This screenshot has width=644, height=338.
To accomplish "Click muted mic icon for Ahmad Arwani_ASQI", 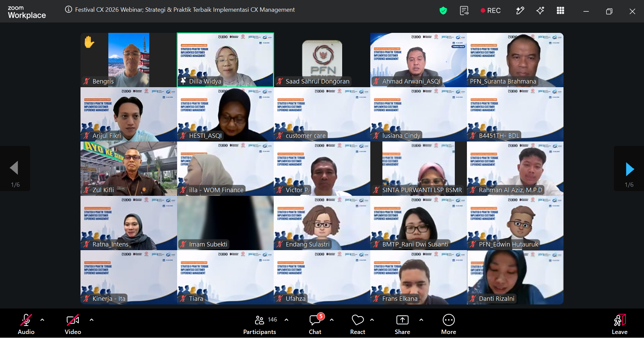I will pyautogui.click(x=376, y=81).
